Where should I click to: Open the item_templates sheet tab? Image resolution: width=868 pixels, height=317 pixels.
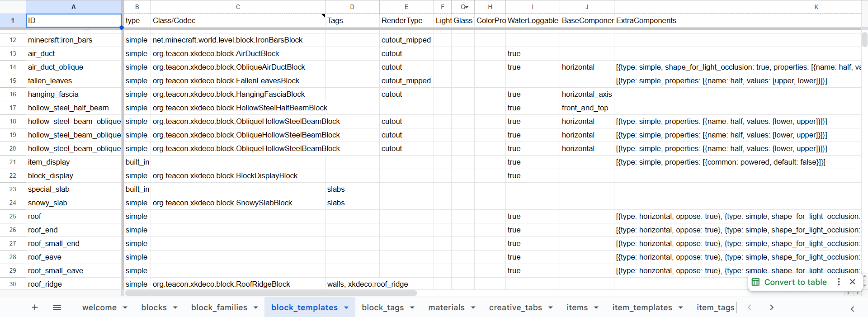tap(642, 308)
